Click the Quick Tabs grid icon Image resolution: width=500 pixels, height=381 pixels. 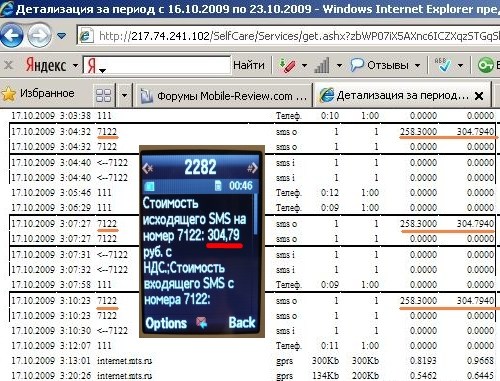103,95
